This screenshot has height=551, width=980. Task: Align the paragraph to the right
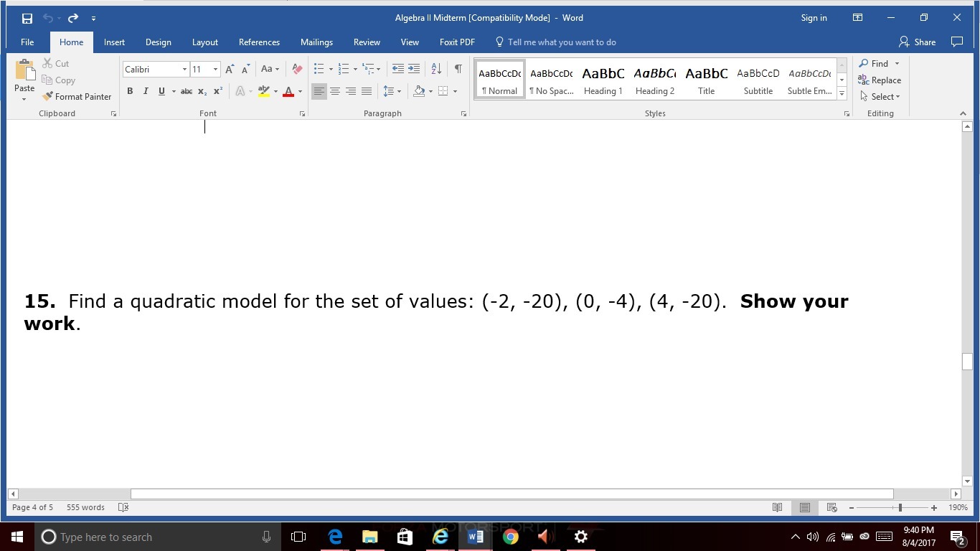point(351,91)
